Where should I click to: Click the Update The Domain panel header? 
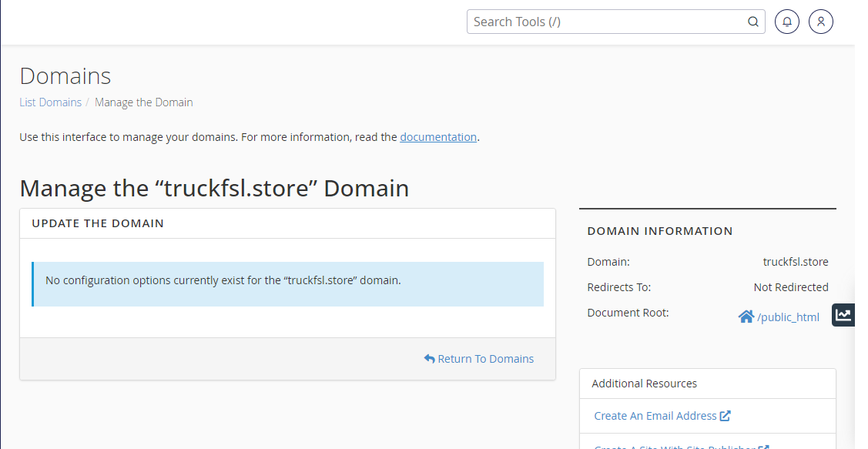click(287, 223)
